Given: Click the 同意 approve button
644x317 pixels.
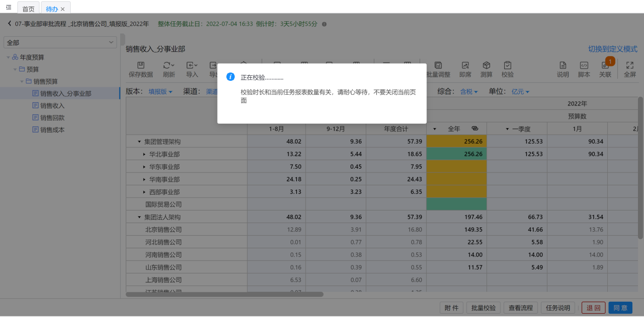Looking at the screenshot, I should pos(620,308).
